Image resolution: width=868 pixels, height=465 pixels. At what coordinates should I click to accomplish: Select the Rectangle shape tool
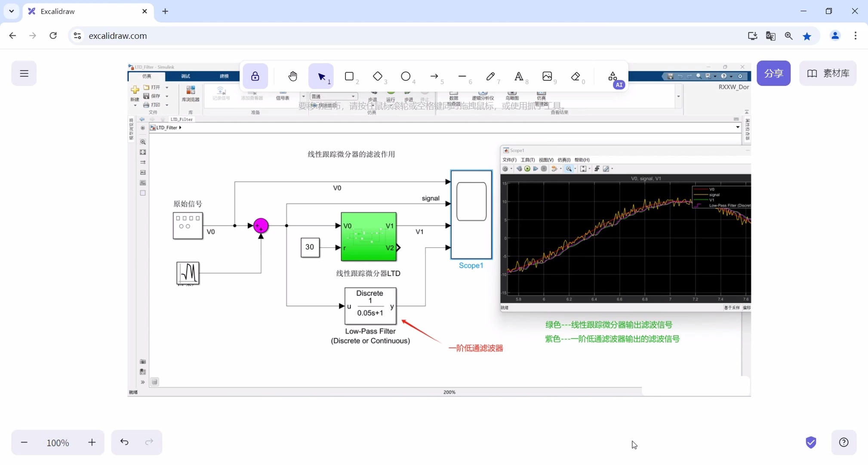coord(349,77)
